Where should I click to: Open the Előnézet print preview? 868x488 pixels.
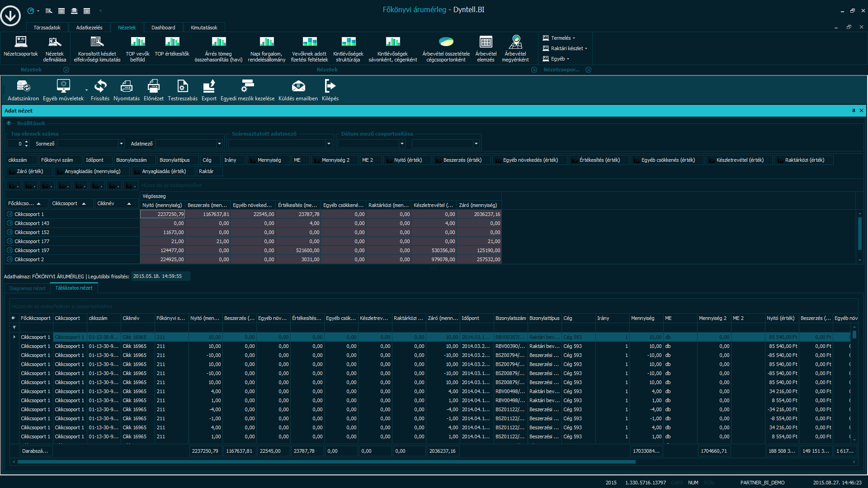click(x=154, y=90)
